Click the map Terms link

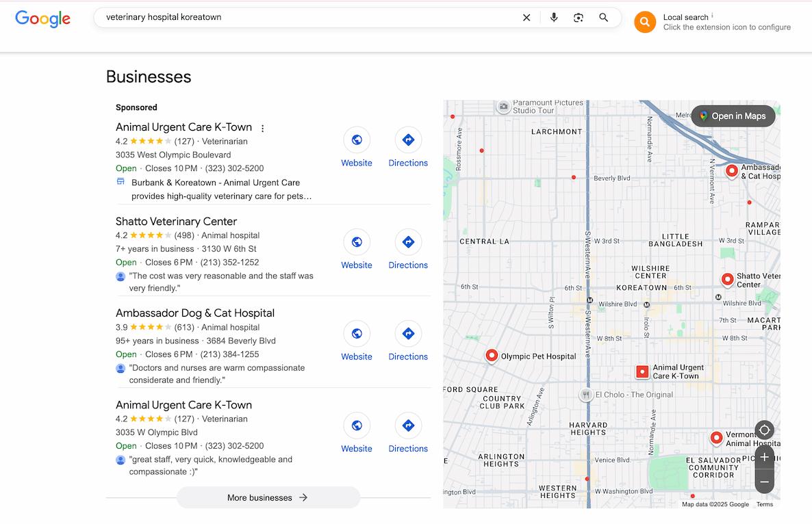764,504
